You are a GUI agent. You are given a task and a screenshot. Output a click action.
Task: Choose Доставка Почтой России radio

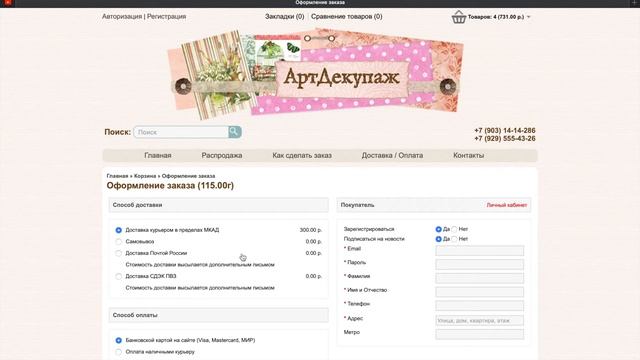pyautogui.click(x=118, y=253)
